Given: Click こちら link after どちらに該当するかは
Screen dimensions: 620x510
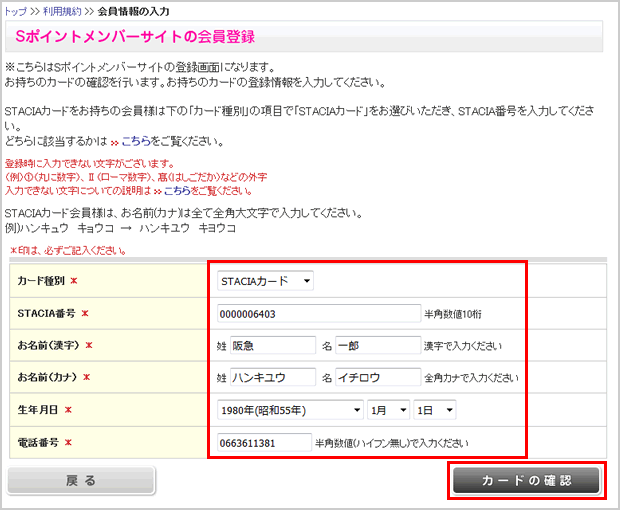Looking at the screenshot, I should [x=135, y=143].
